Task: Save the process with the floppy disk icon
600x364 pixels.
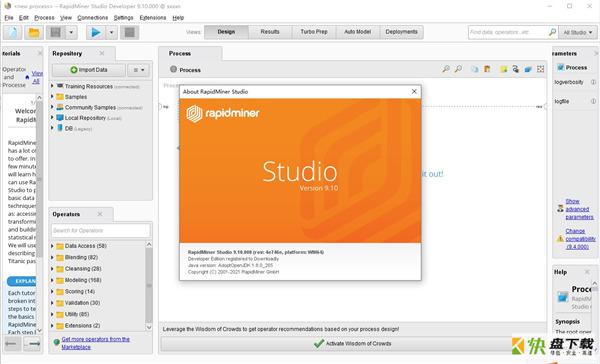Action: pos(56,33)
